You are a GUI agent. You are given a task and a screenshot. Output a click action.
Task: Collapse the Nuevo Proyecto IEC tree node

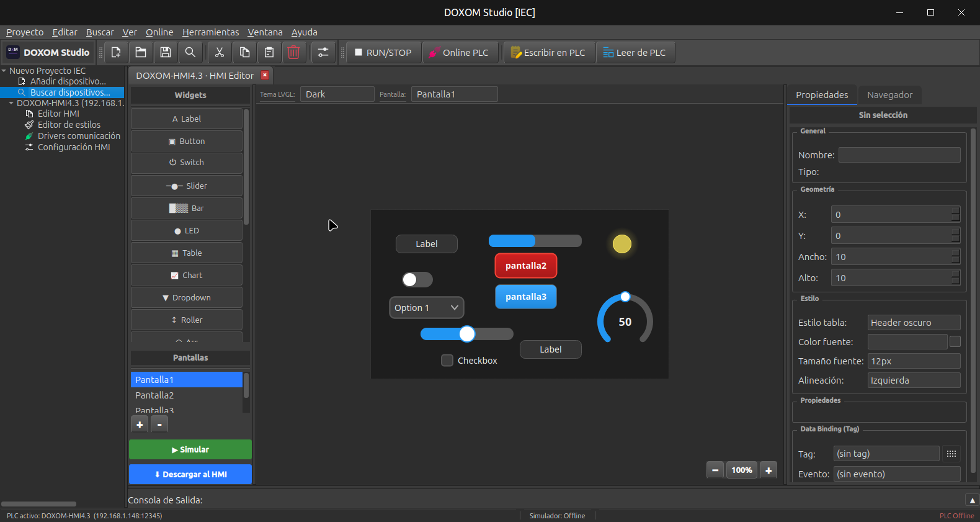click(4, 71)
